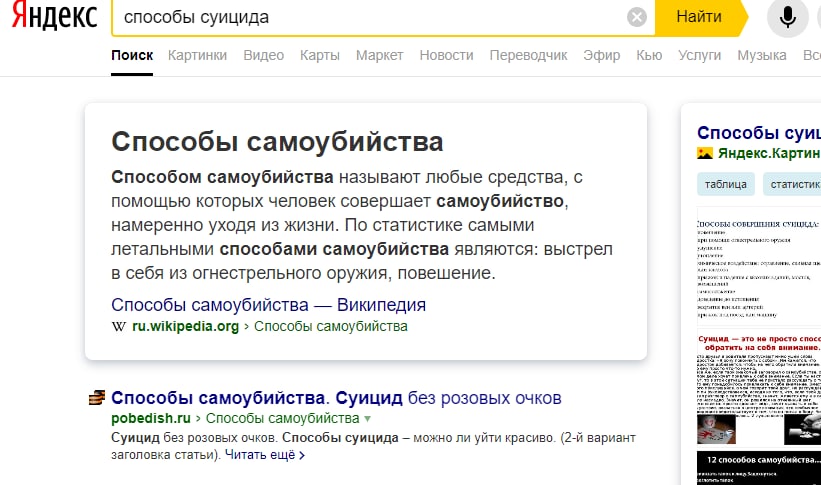Open the Карты tab

click(319, 55)
